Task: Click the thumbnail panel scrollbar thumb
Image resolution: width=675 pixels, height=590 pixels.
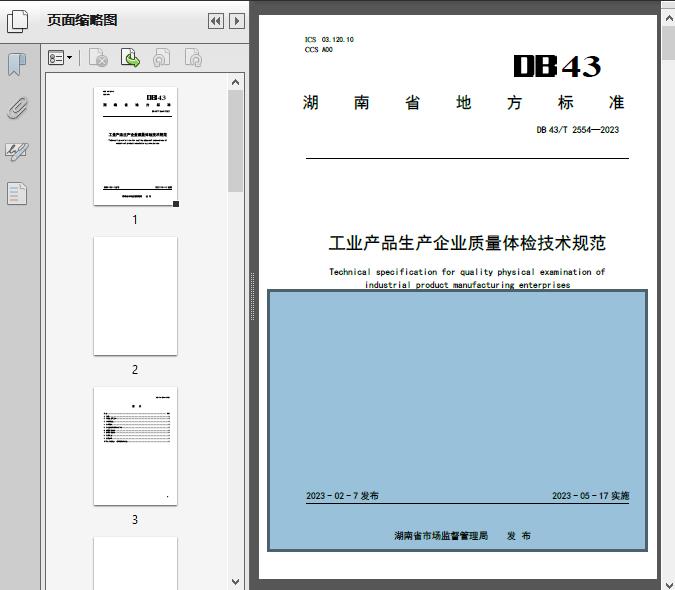Action: [235, 141]
